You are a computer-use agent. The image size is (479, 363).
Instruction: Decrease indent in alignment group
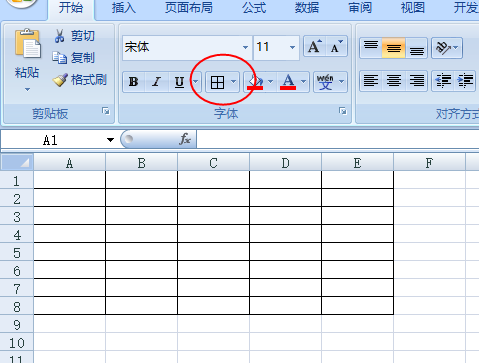point(443,81)
